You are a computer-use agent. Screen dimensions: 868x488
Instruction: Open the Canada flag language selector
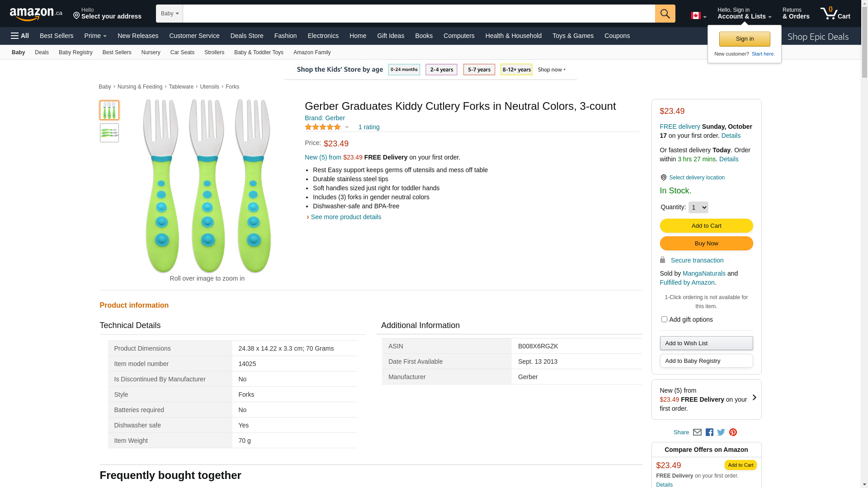point(698,16)
